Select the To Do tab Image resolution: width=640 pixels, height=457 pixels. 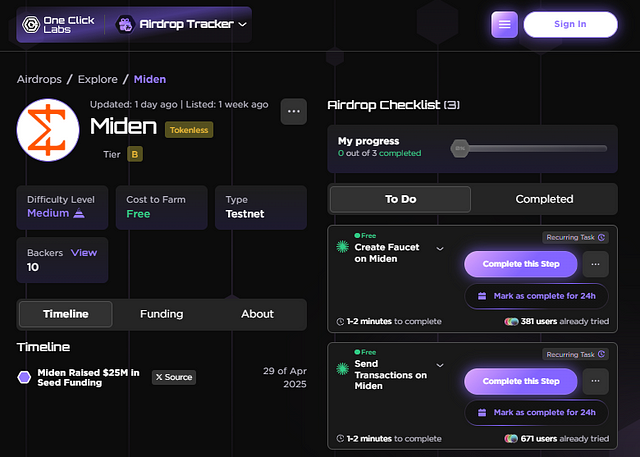(400, 199)
